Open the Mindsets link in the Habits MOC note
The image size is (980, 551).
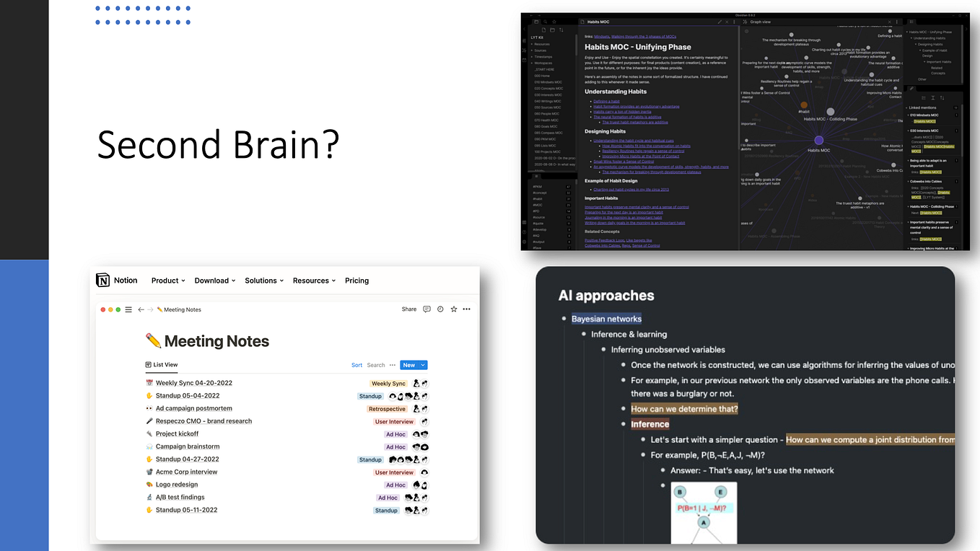pyautogui.click(x=602, y=37)
